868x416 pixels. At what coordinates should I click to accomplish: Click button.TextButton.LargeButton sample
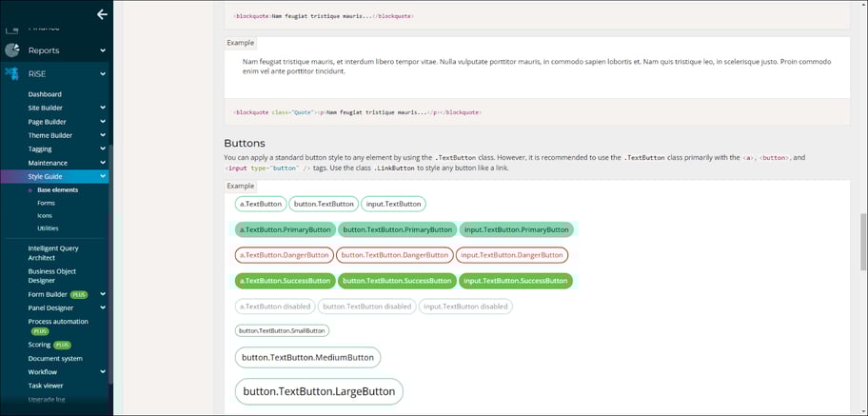point(319,391)
